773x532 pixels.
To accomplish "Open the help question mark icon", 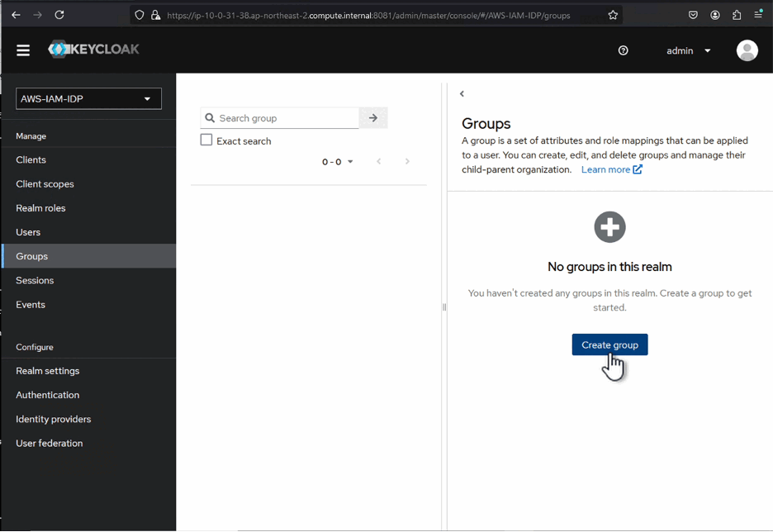I will pyautogui.click(x=624, y=50).
